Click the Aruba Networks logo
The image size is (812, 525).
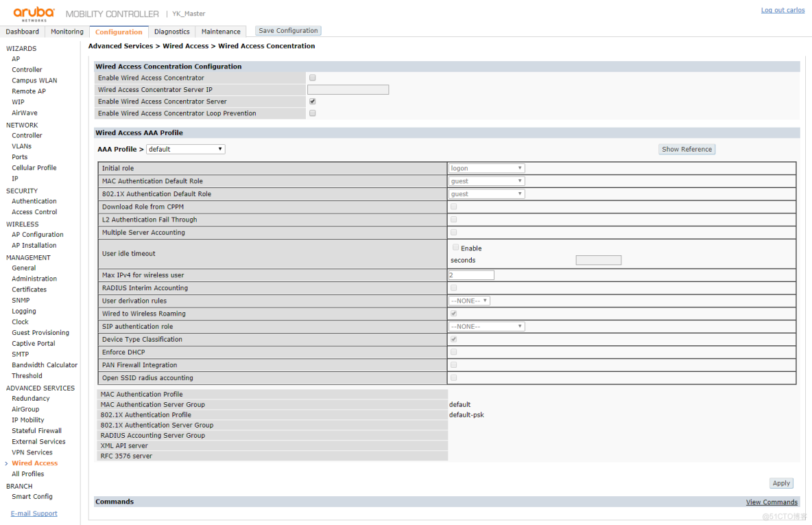tap(34, 14)
